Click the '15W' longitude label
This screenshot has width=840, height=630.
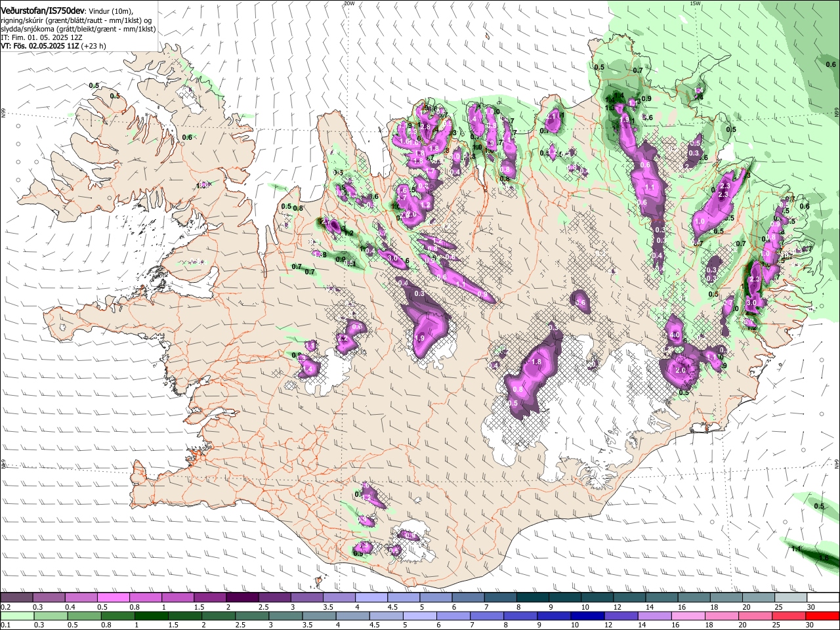(x=694, y=3)
